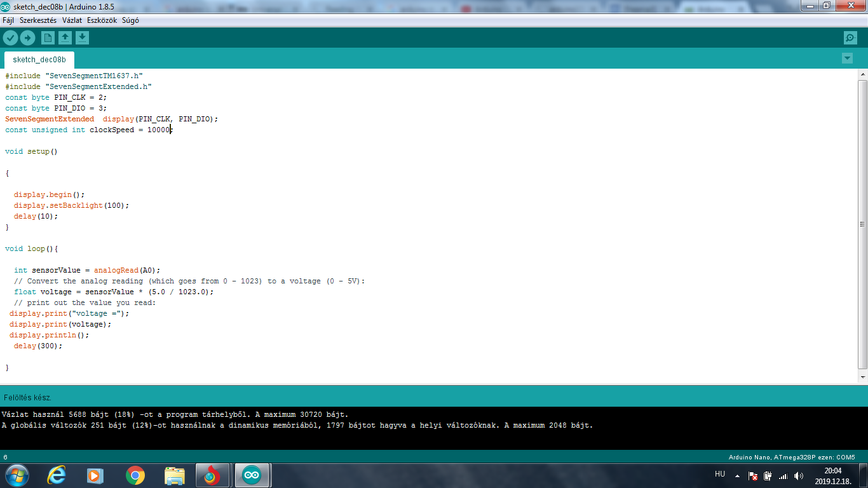Screen dimensions: 868x488
Task: Switch to the flame-globe browser taskbar button
Action: pos(213,475)
